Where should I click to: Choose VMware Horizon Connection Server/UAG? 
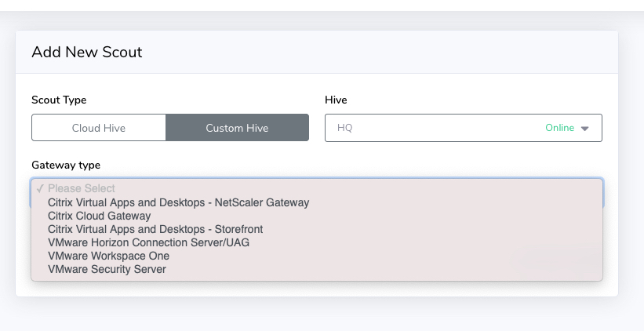click(317, 242)
